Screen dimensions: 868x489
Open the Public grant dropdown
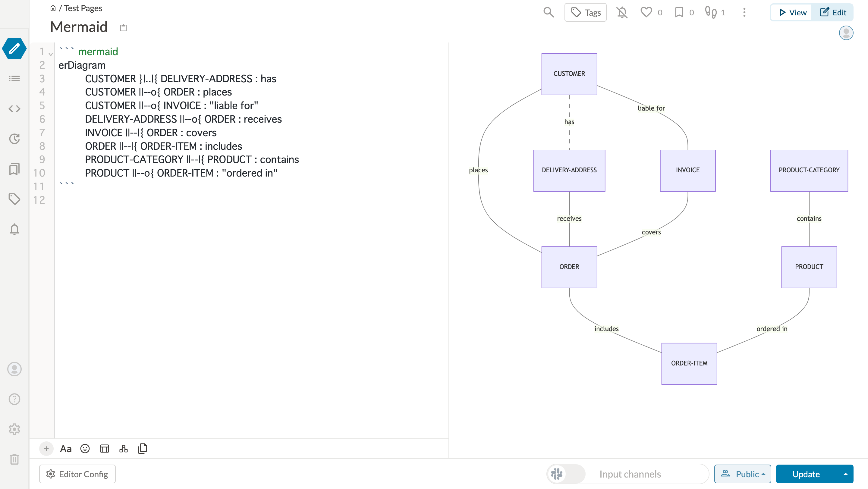(742, 474)
